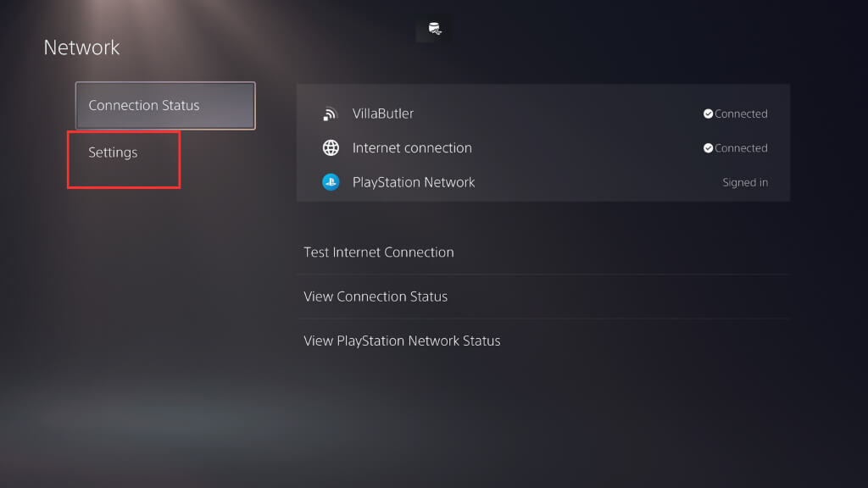Click the checkmark icon on VillaButler's row
The width and height of the screenshot is (868, 488).
tap(708, 114)
